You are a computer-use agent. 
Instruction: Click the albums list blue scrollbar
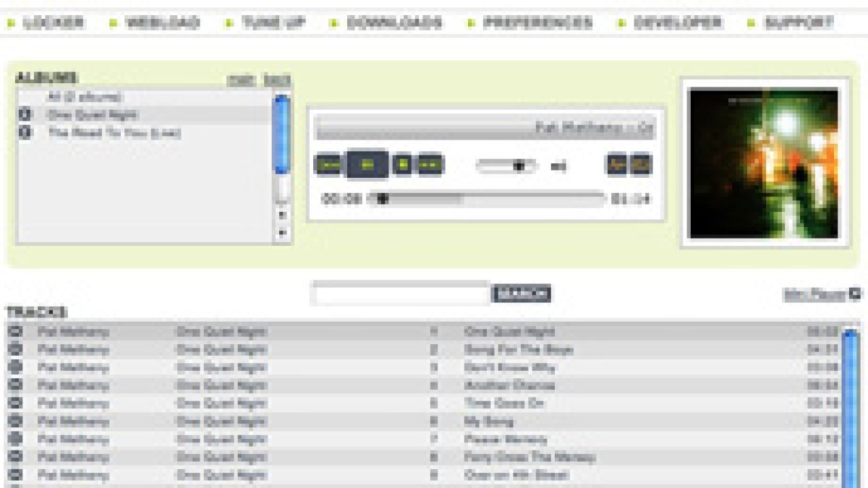click(282, 134)
